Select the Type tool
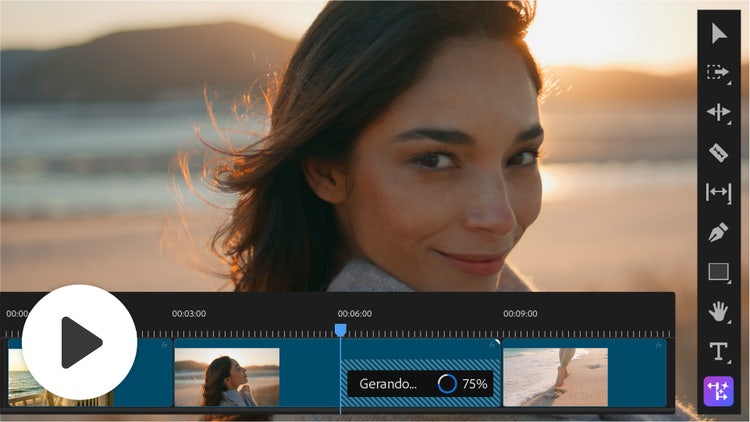The width and height of the screenshot is (750, 422). coord(718,351)
